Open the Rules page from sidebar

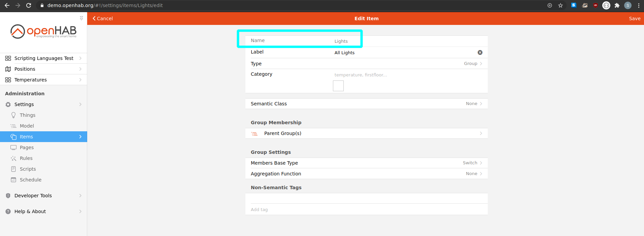click(x=26, y=158)
